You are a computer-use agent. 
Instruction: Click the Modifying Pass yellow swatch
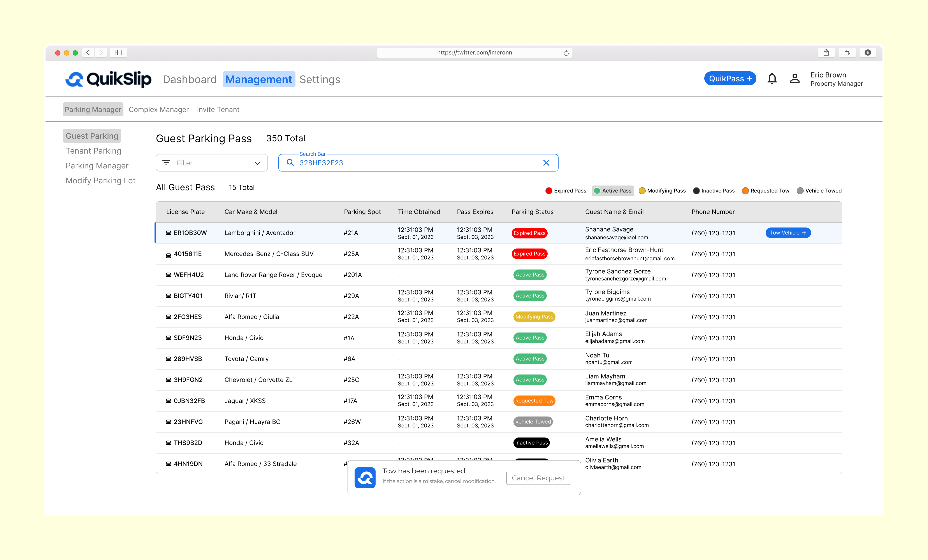click(x=642, y=191)
